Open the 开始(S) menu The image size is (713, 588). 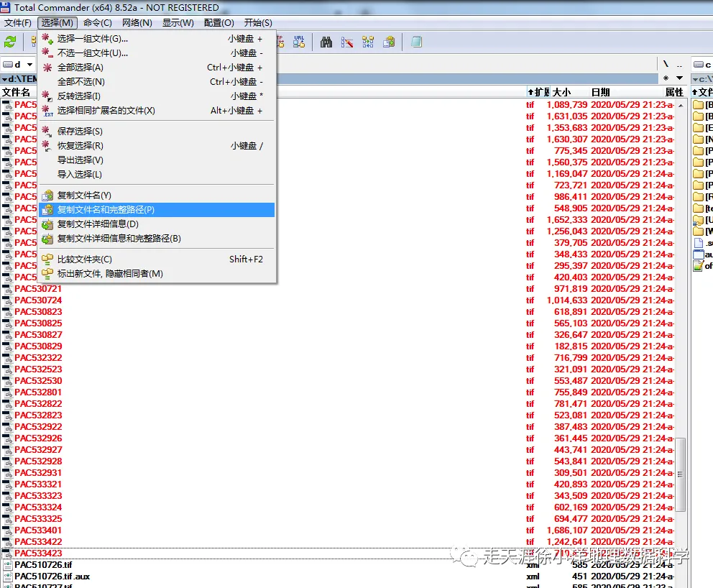pos(258,23)
